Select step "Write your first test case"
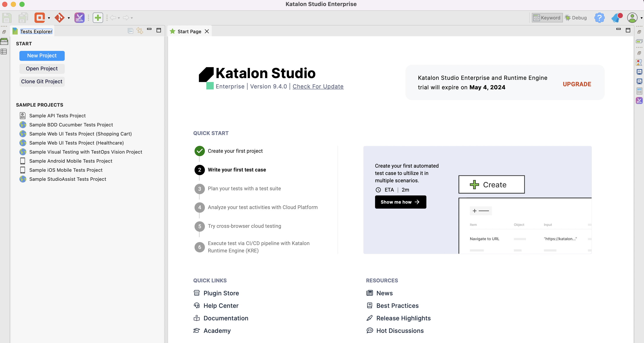This screenshot has height=343, width=644. [230, 170]
